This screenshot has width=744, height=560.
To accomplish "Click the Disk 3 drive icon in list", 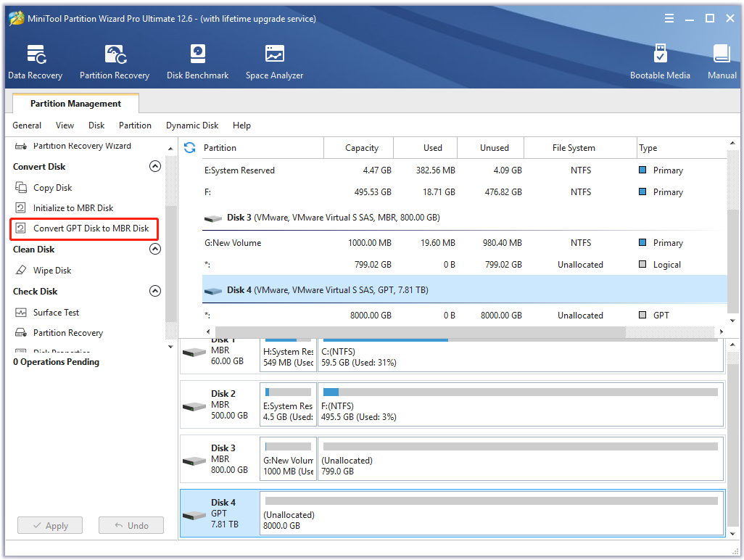I will click(x=213, y=218).
